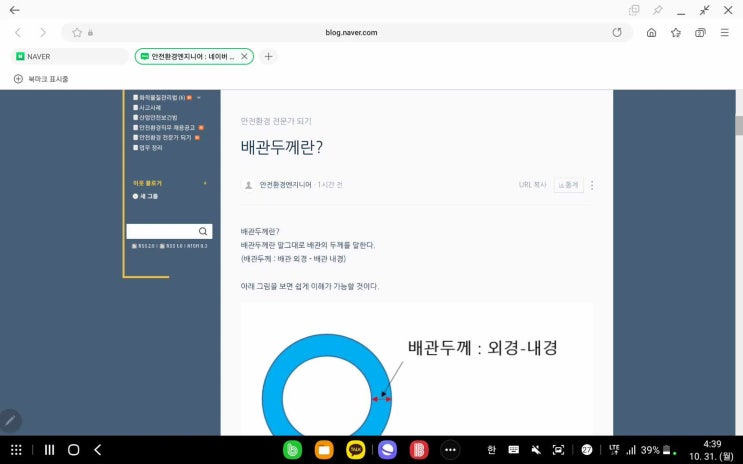Viewport: 743px width, 464px height.
Task: Open the pencil edit floating button
Action: pos(10,420)
